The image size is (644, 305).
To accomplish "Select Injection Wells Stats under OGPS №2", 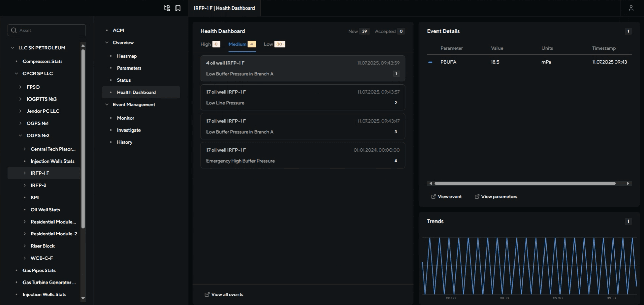I will coord(52,161).
